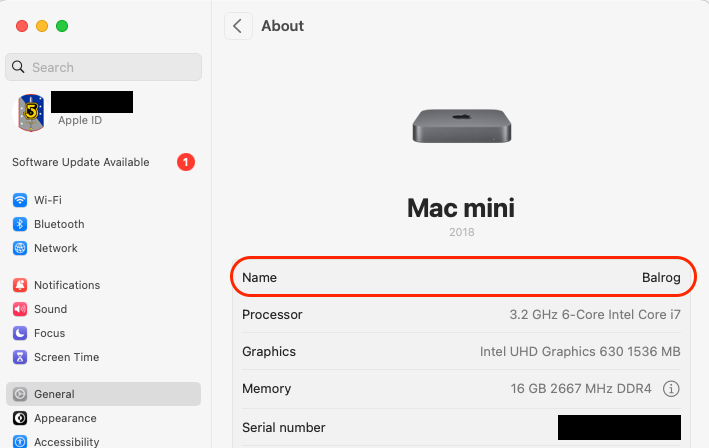Click the General gear icon

tap(20, 394)
